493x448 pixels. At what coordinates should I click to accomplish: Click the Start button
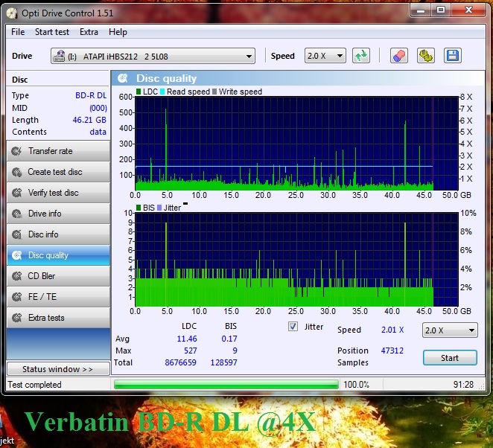click(x=450, y=358)
